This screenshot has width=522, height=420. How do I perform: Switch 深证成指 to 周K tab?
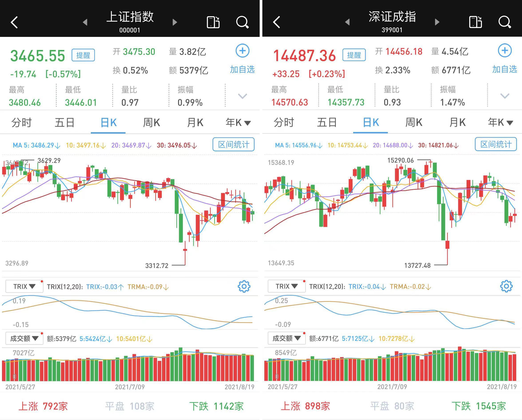(414, 122)
